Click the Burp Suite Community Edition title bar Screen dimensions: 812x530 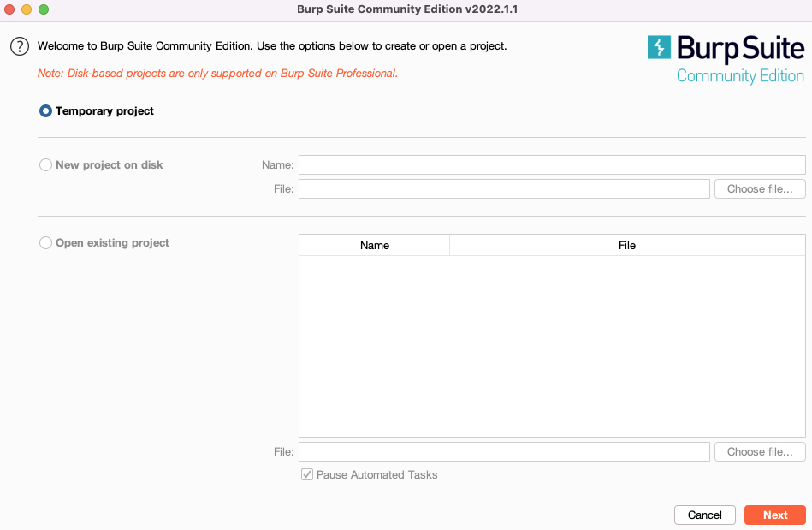[x=406, y=11]
